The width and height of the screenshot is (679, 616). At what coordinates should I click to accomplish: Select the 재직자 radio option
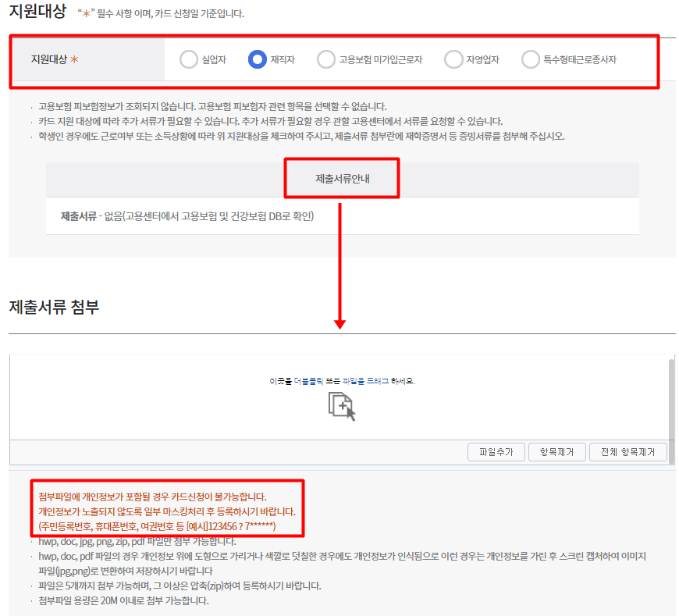tap(258, 59)
